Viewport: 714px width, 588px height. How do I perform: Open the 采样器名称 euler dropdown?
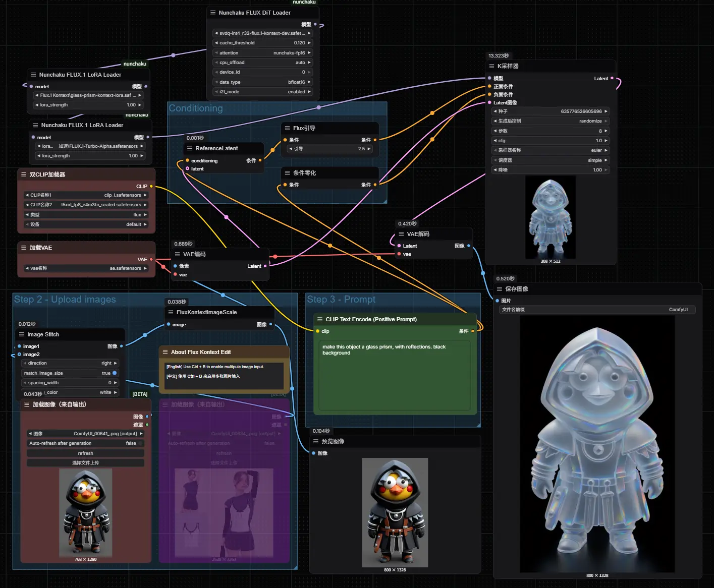coord(550,150)
